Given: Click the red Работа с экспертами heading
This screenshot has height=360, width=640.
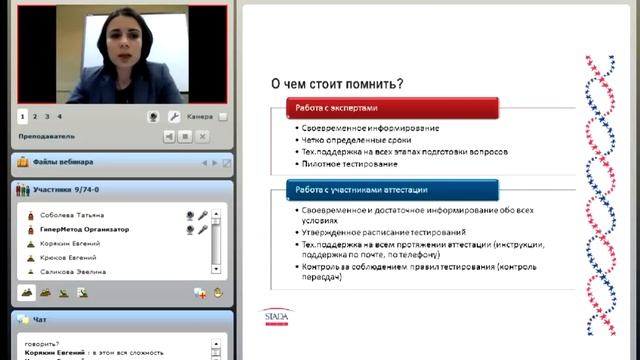Looking at the screenshot, I should [x=392, y=108].
